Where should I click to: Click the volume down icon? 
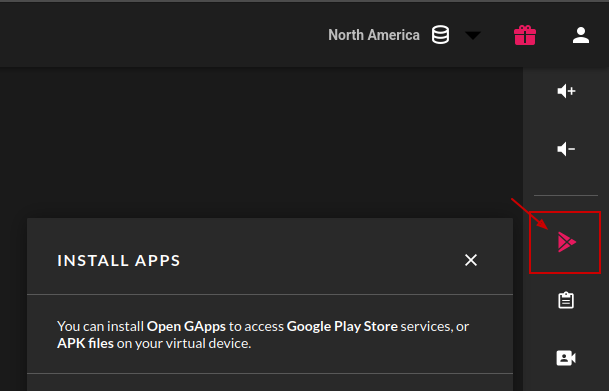(x=566, y=149)
